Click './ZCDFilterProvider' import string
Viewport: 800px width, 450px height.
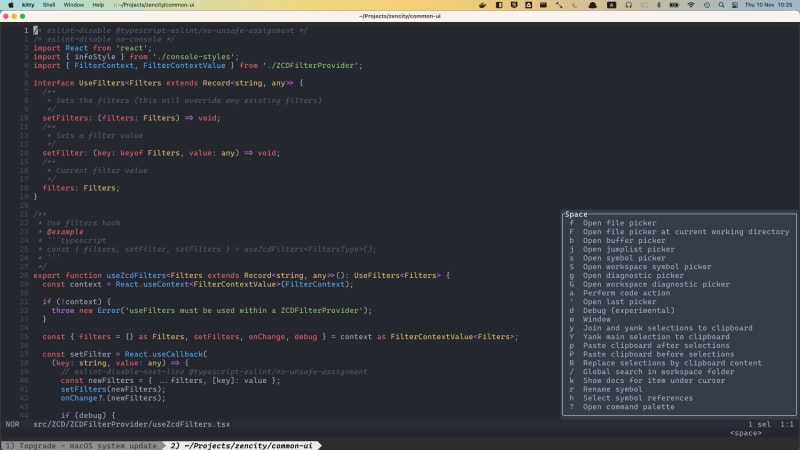pos(313,65)
